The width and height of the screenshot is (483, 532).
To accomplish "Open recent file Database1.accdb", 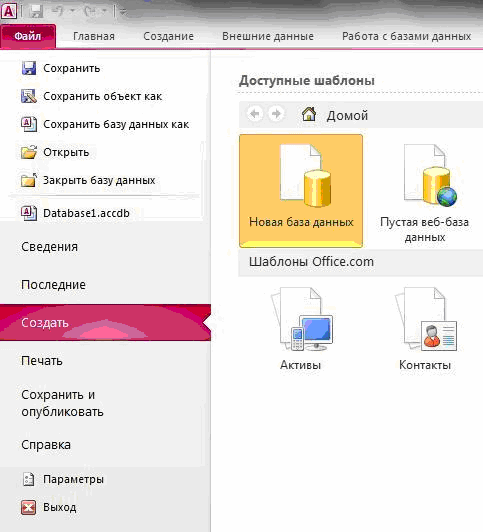I will click(x=86, y=213).
